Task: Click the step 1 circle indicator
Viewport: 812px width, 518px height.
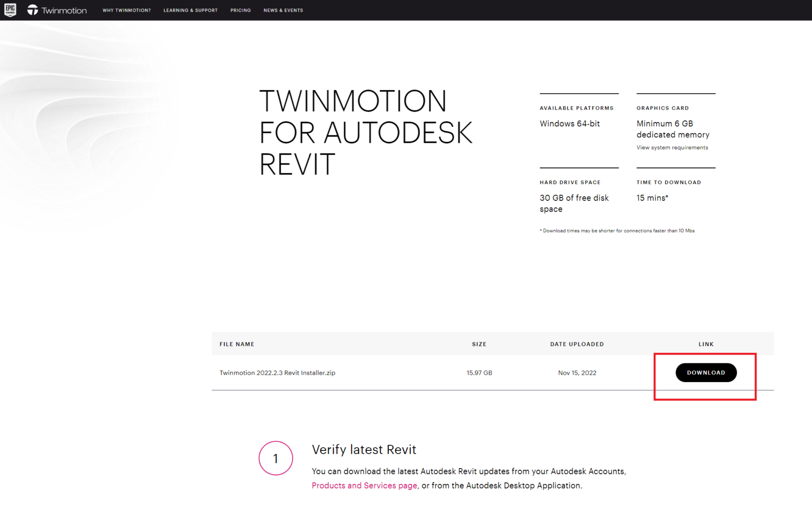Action: tap(275, 458)
